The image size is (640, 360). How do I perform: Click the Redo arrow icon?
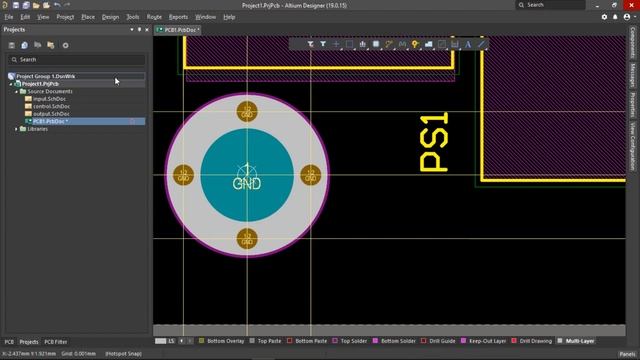point(67,5)
